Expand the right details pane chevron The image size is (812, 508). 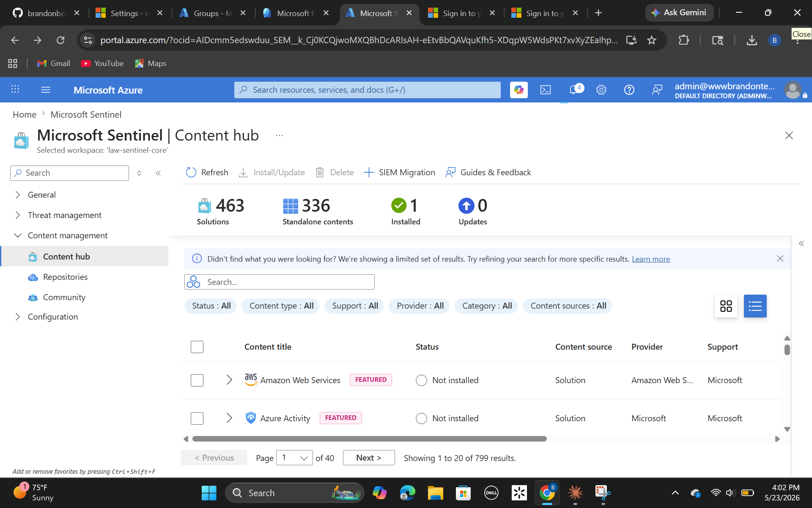click(x=801, y=243)
